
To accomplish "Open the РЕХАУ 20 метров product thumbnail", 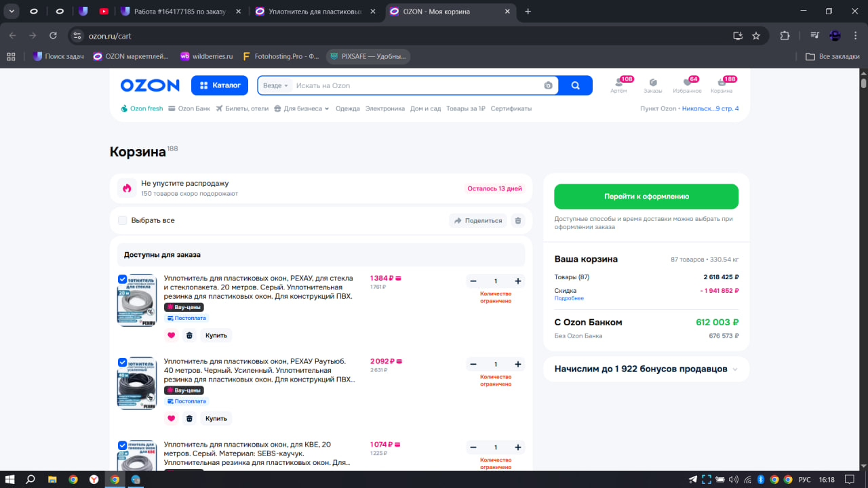I will pos(137,300).
